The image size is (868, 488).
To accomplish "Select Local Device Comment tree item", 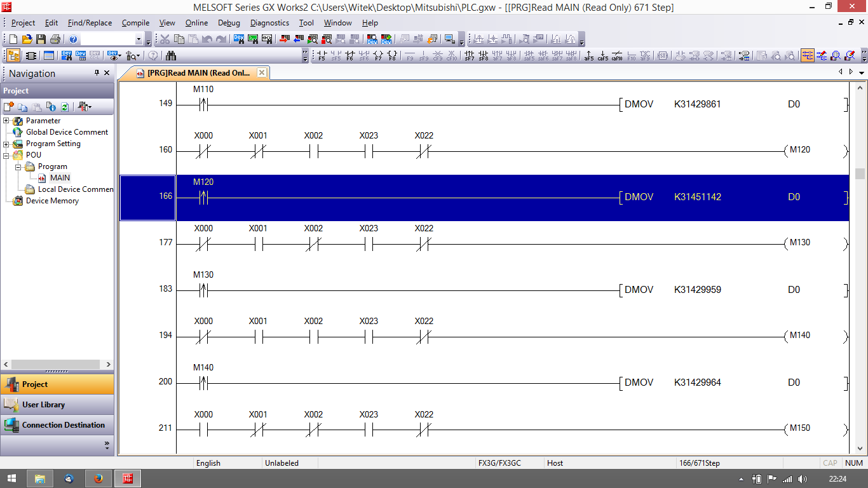I will pos(76,189).
